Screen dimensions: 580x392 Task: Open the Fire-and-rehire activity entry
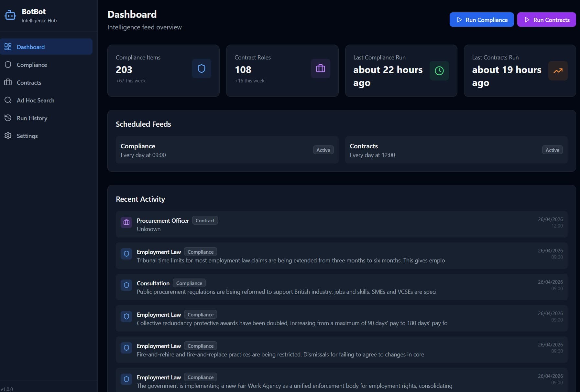[x=280, y=355]
